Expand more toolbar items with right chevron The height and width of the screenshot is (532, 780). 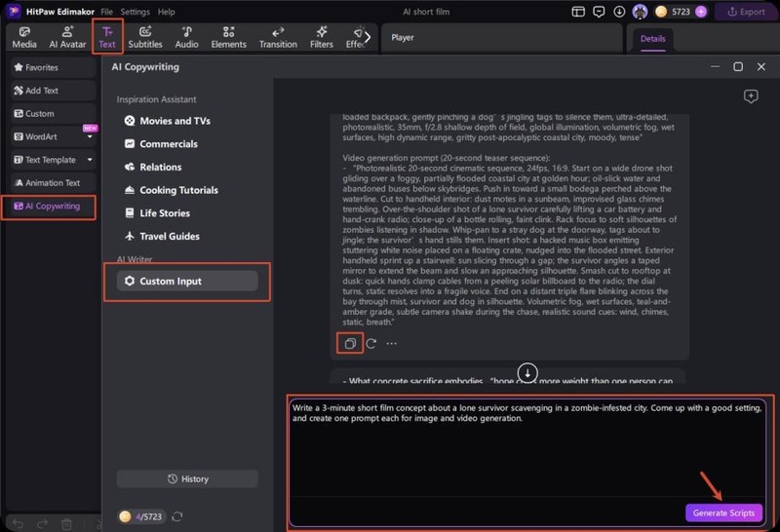[x=368, y=37]
